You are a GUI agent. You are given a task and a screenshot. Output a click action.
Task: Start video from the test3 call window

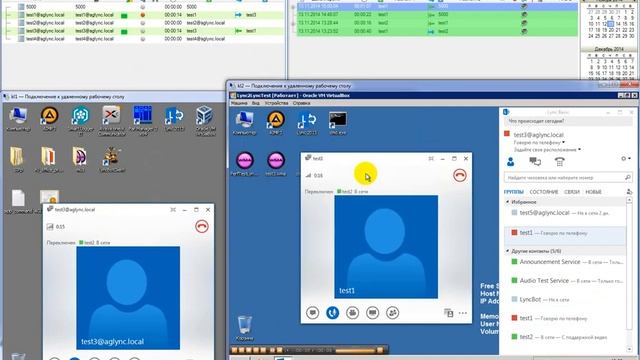click(353, 313)
